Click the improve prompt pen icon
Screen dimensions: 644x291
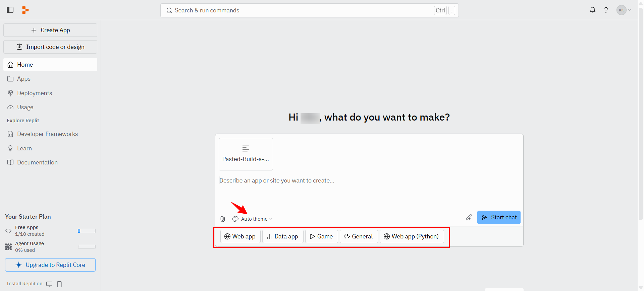click(469, 218)
